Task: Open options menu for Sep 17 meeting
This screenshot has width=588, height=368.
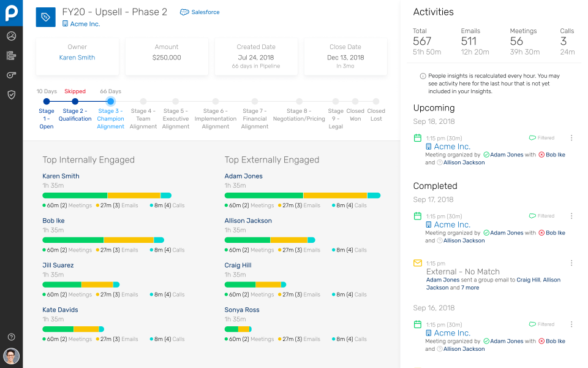Action: [x=571, y=216]
